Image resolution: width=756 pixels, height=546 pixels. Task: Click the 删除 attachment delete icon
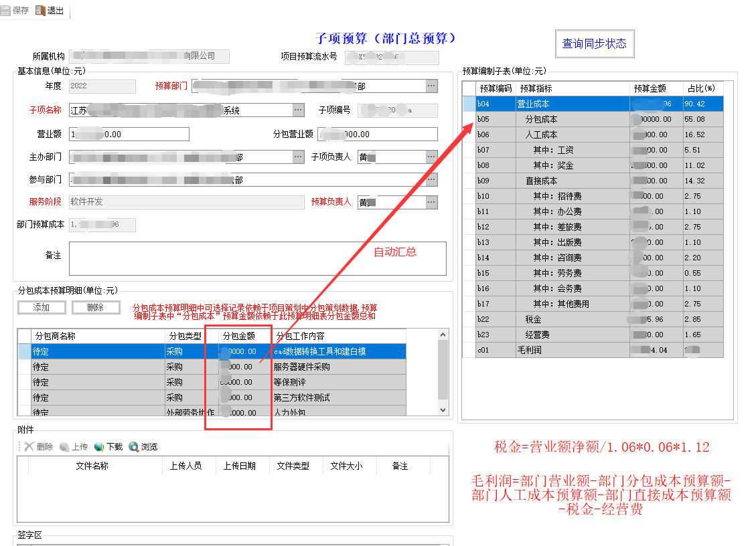(29, 447)
